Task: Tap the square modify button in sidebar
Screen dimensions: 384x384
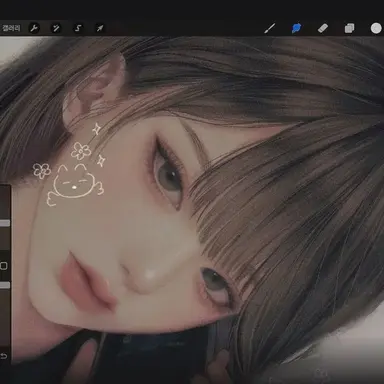Action: (4, 266)
